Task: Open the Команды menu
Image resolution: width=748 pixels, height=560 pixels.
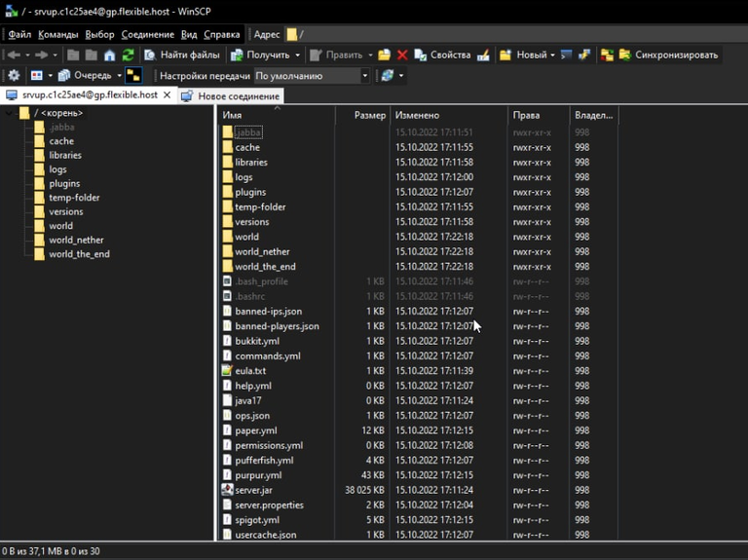Action: point(58,34)
